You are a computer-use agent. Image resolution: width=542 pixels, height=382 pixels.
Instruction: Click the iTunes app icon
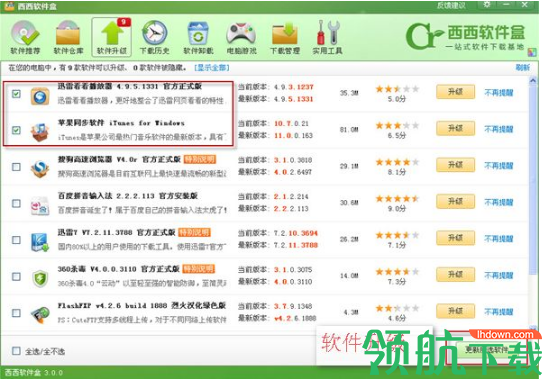(x=40, y=132)
